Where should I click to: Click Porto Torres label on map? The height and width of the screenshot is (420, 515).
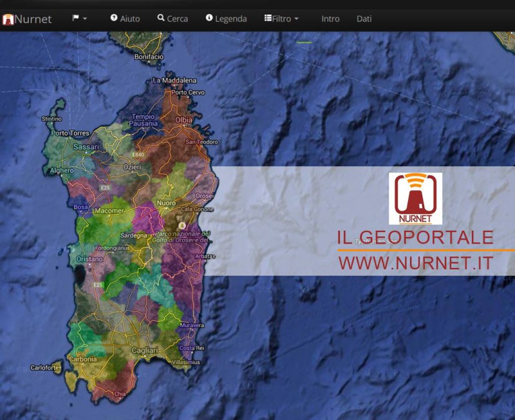tap(70, 133)
